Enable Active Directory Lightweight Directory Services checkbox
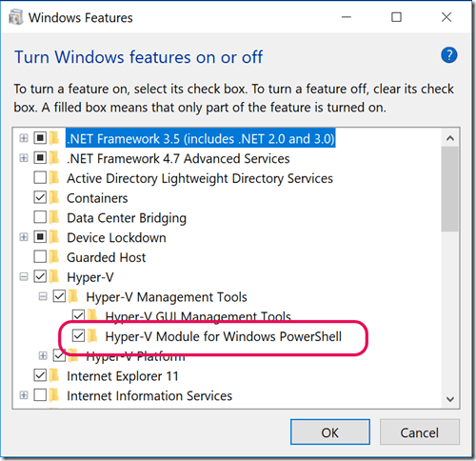The width and height of the screenshot is (476, 461). pos(40,178)
